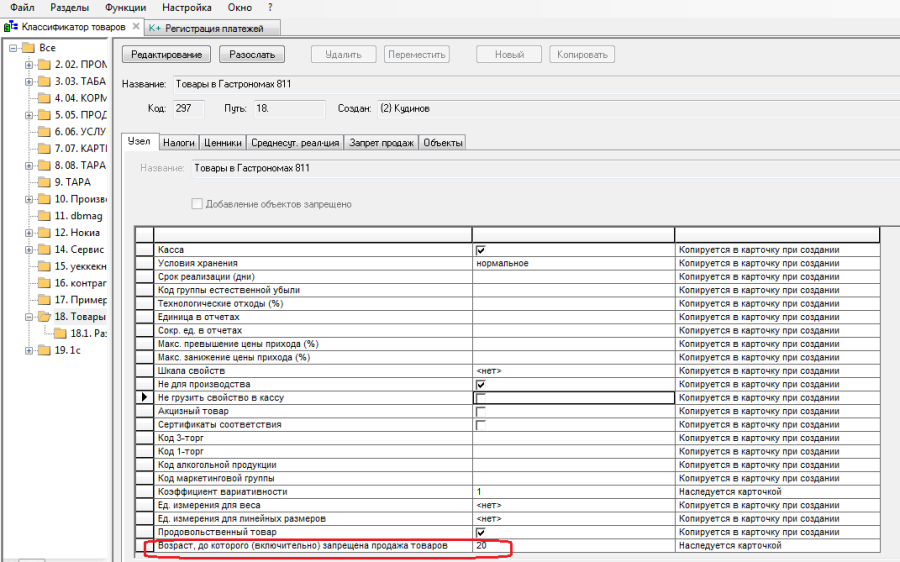Open the ? help menu
900x562 pixels.
pos(270,7)
